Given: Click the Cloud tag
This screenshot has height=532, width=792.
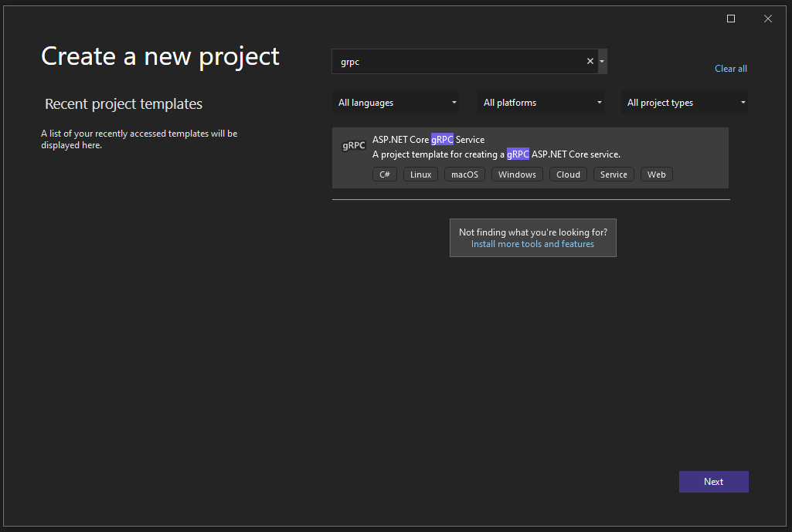Looking at the screenshot, I should 568,175.
